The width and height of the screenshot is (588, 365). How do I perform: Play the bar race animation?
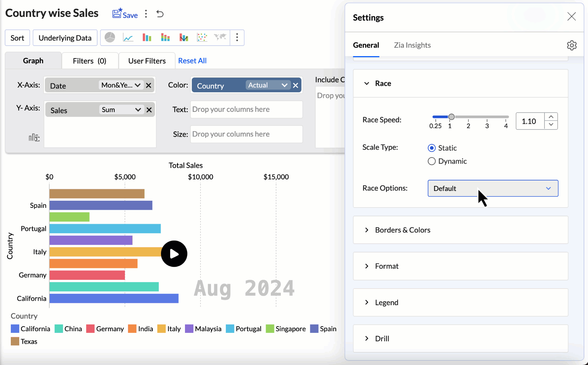point(174,253)
